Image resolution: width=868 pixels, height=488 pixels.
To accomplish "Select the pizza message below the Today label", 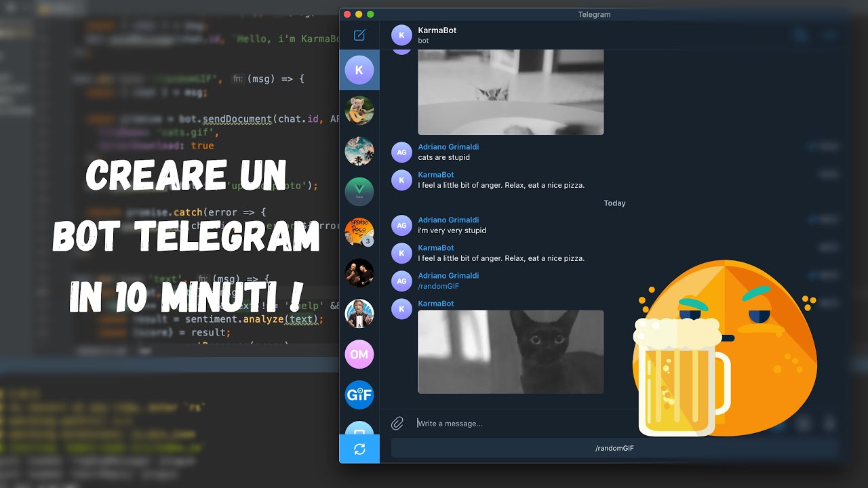I will coord(501,258).
